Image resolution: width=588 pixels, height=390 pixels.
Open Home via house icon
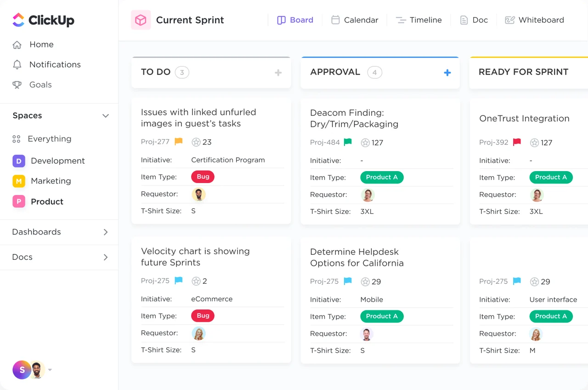point(17,45)
